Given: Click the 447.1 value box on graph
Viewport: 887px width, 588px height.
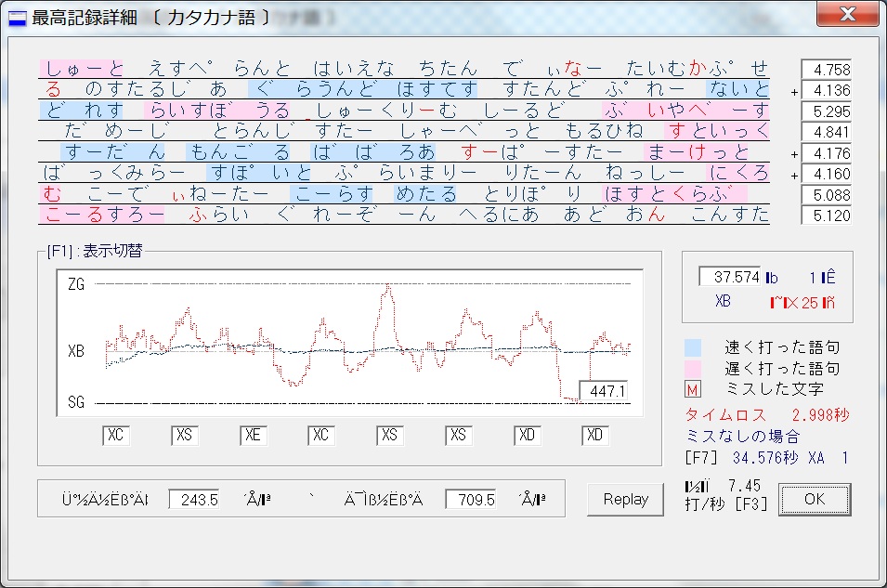Looking at the screenshot, I should tap(604, 391).
